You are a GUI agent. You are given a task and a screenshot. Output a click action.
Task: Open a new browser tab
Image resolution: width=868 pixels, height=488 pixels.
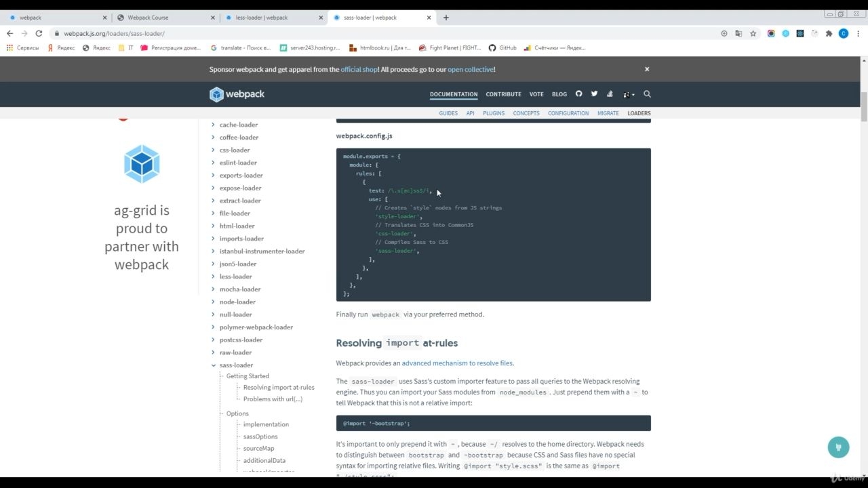446,18
